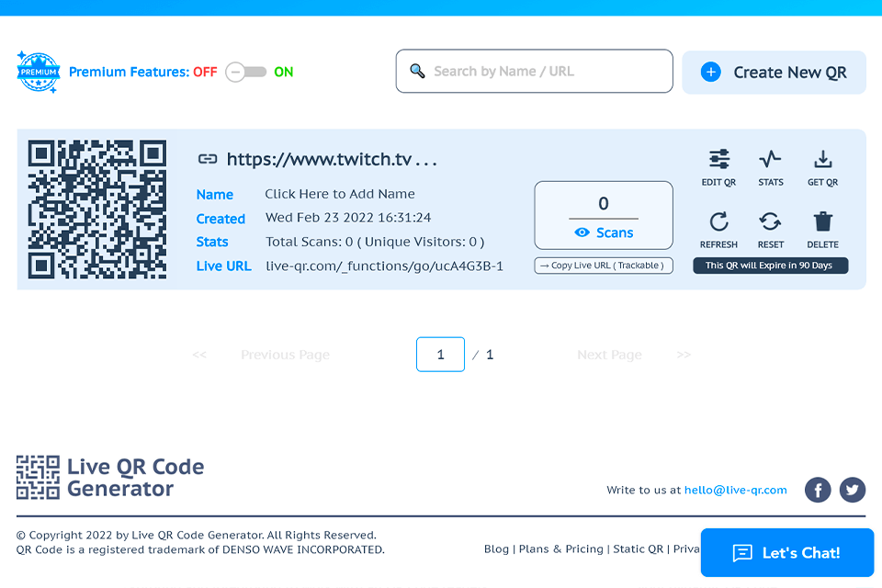Click 'This QR will Expire in 90 Days' badge

coord(770,265)
